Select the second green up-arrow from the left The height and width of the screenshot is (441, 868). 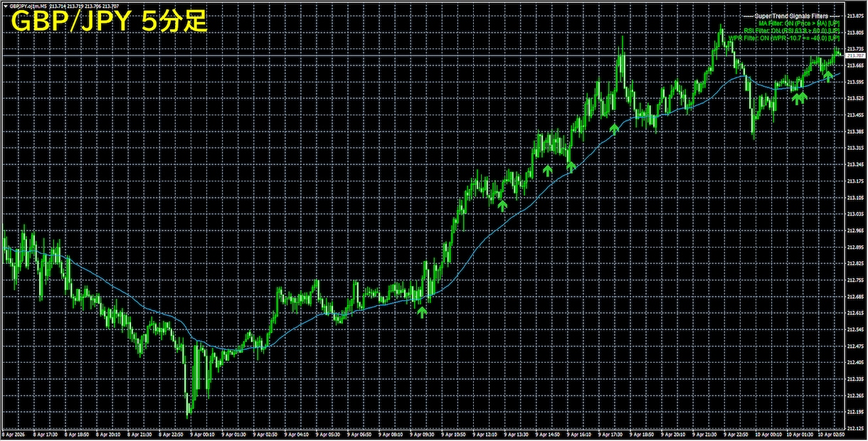pos(502,206)
